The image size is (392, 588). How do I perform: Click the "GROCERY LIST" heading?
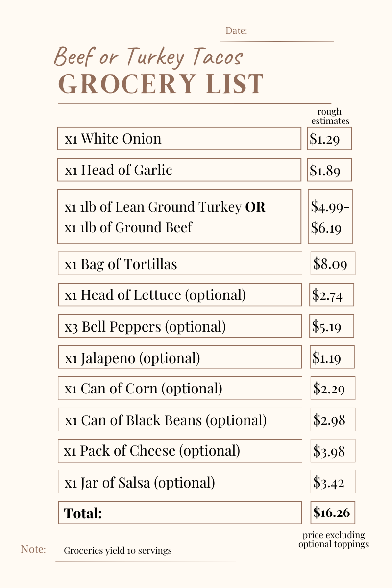point(161,83)
